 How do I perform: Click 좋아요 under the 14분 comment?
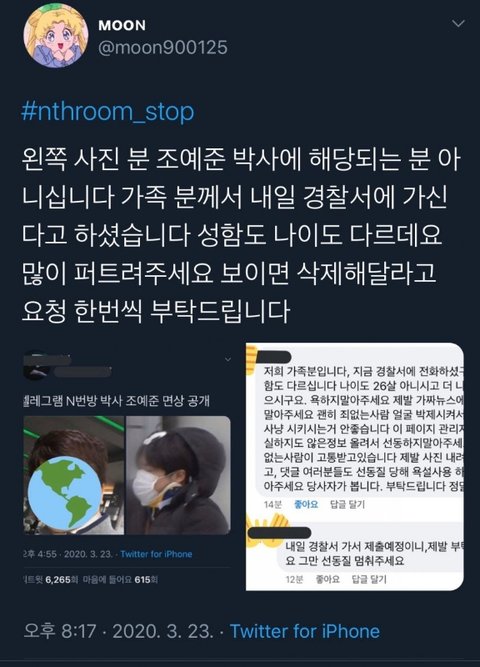tap(306, 505)
